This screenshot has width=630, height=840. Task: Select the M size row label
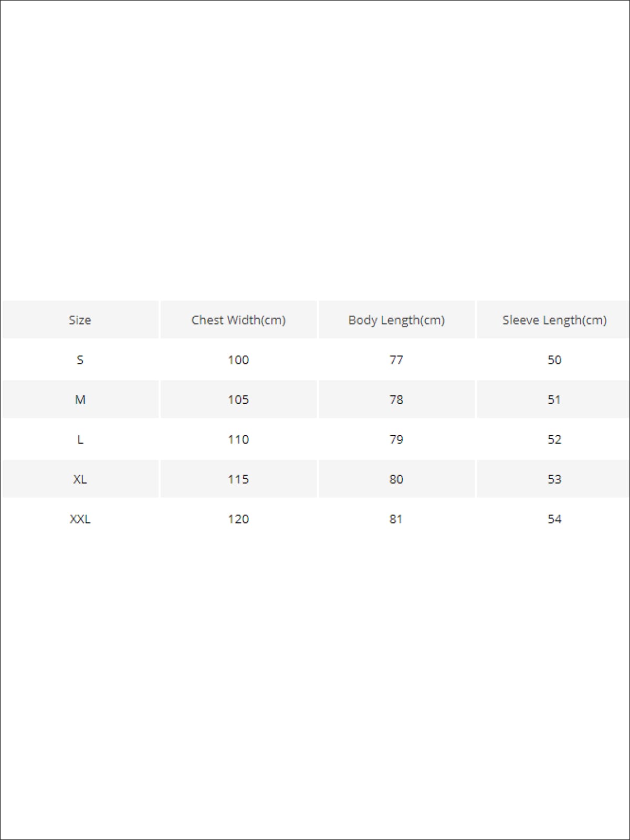pos(80,400)
